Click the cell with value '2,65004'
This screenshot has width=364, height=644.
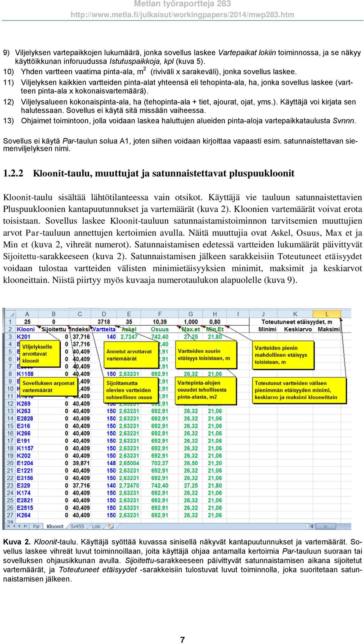pos(129,463)
